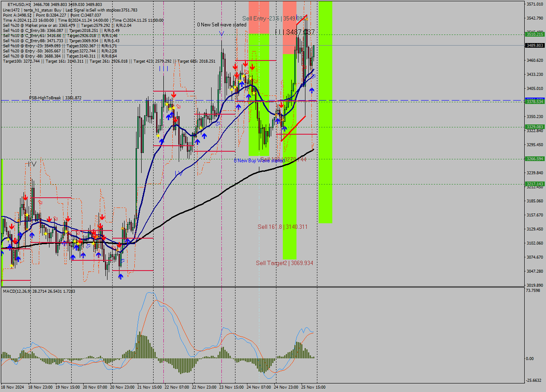The image size is (546, 392).
Task: Click the 3185.060 price axis label
Action: (535, 201)
